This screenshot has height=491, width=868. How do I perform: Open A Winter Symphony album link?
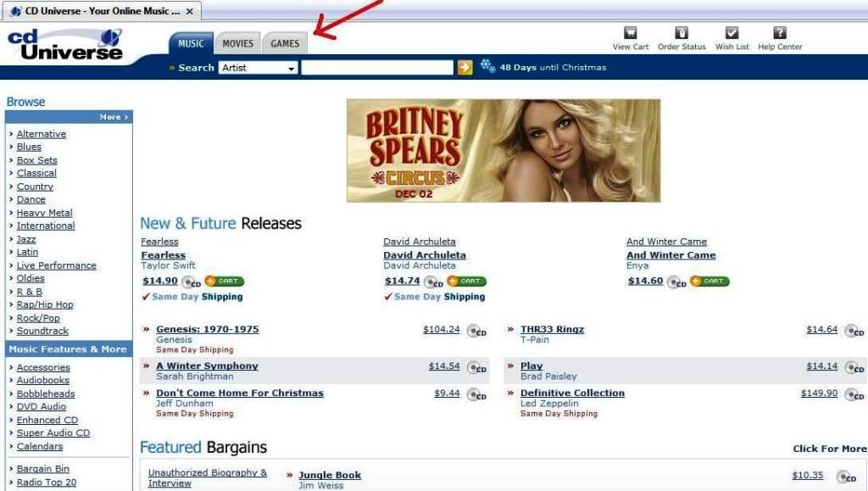coord(207,365)
